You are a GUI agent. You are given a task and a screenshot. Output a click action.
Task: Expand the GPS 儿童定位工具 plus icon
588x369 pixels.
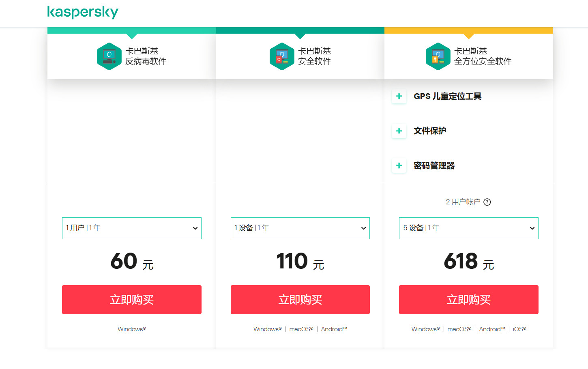[399, 96]
